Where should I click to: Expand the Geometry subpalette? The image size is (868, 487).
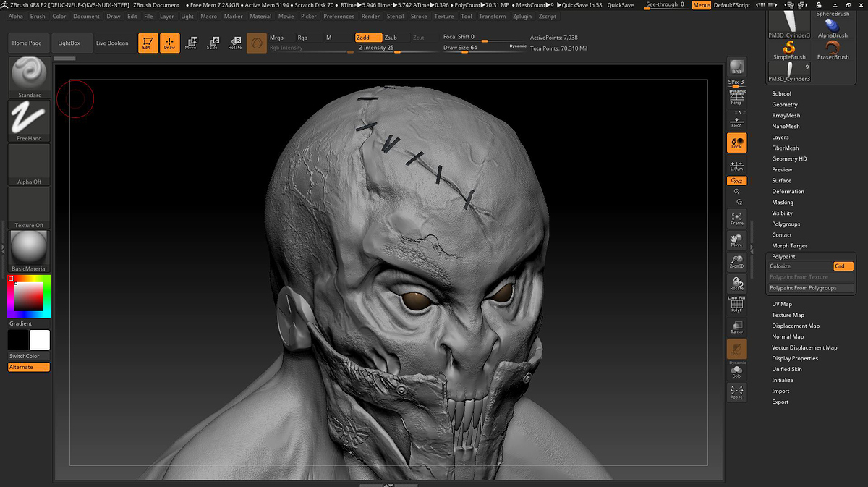785,105
